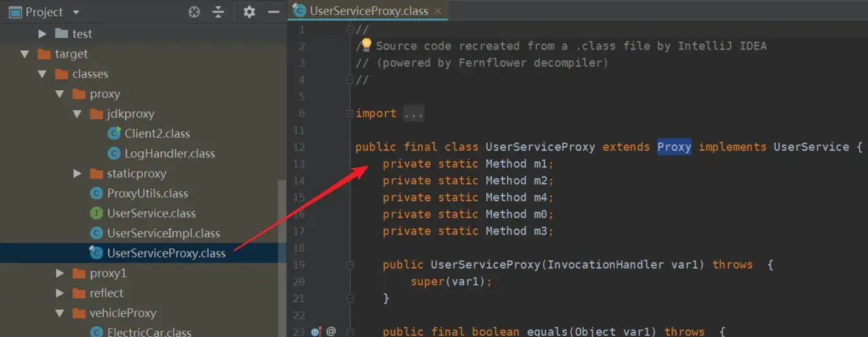
Task: Collapse the vehicleProxy folder
Action: tap(60, 313)
